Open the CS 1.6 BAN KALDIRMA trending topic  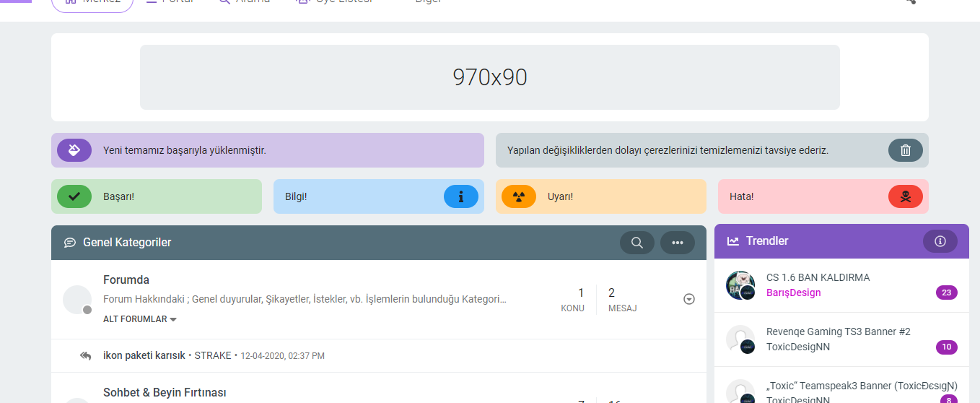818,277
